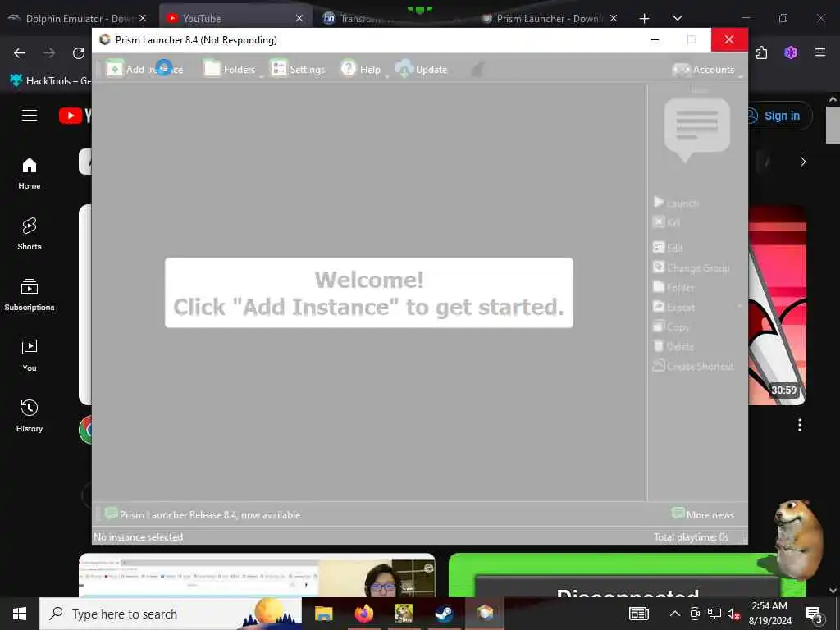Click the purple extension icon in browser toolbar
This screenshot has height=630, width=840.
791,52
